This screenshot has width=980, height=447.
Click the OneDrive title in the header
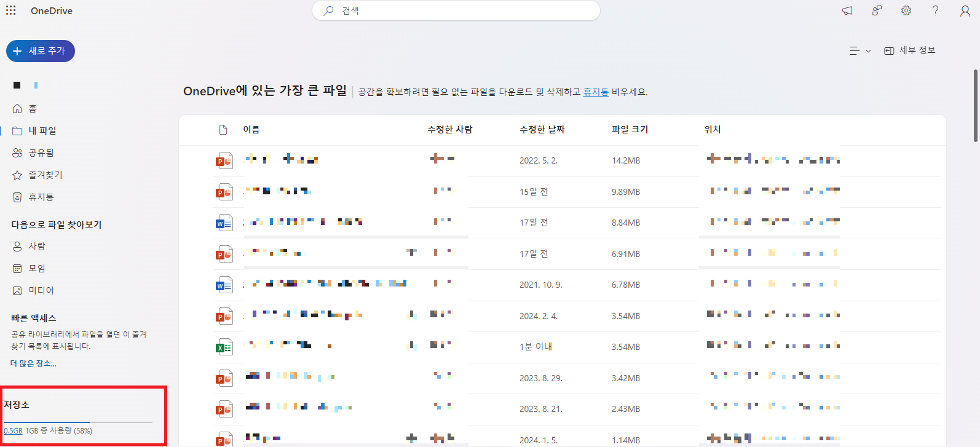(x=52, y=11)
